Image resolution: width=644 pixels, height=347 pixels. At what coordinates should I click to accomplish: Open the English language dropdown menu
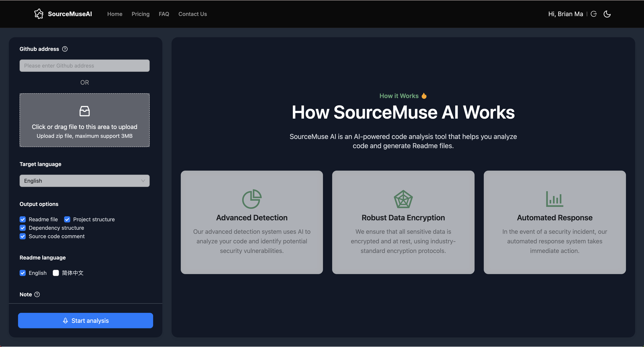[84, 180]
